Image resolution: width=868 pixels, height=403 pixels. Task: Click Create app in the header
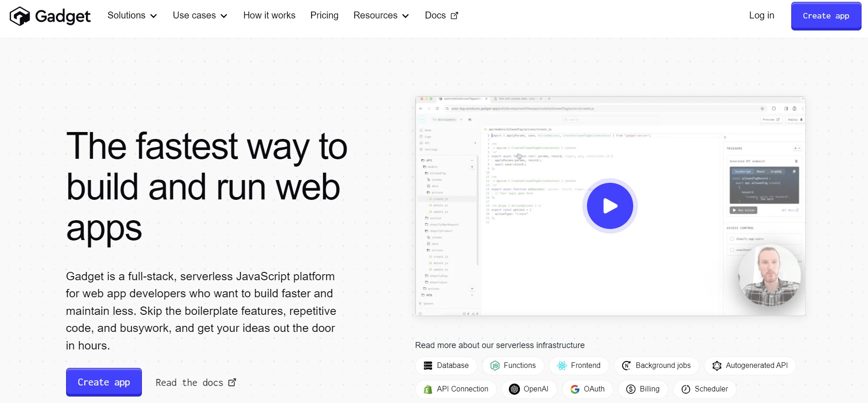click(826, 16)
